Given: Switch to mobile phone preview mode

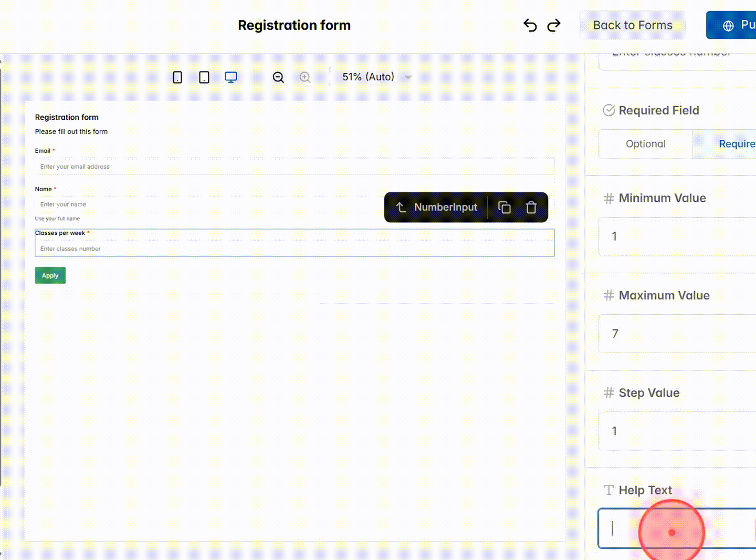Looking at the screenshot, I should (x=177, y=77).
